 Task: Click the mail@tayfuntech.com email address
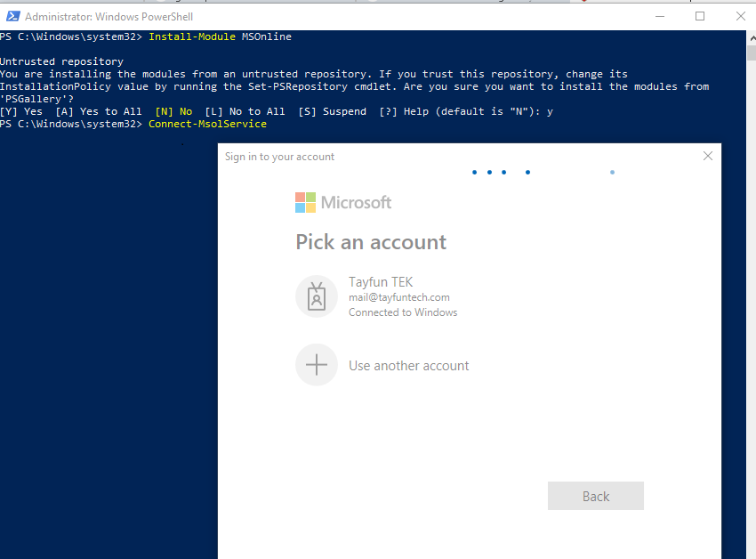(x=398, y=297)
